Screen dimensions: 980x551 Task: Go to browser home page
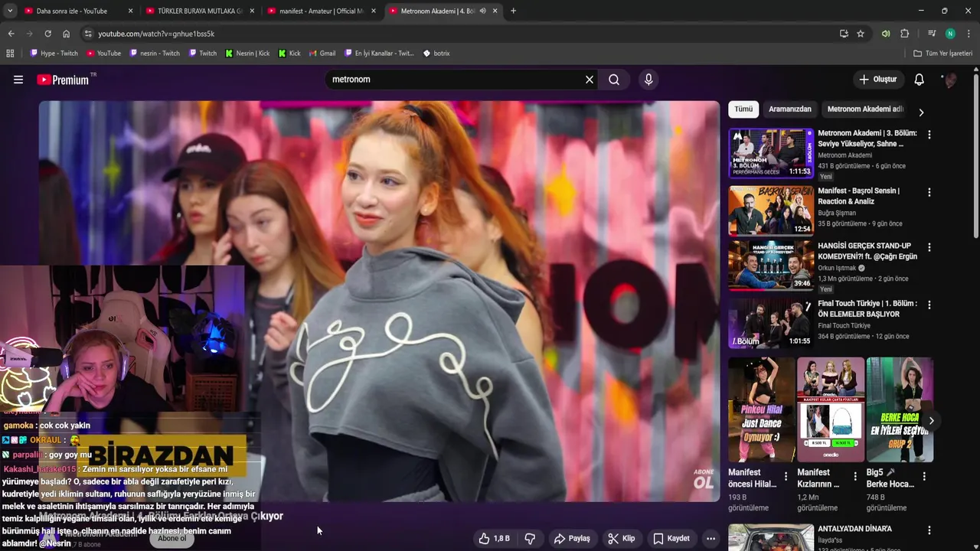(66, 34)
